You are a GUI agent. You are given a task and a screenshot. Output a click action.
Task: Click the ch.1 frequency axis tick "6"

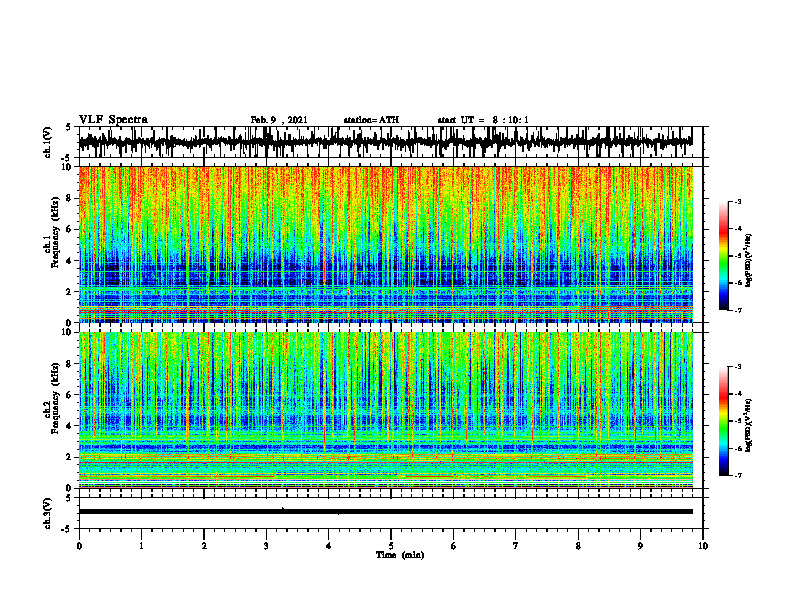pyautogui.click(x=70, y=229)
